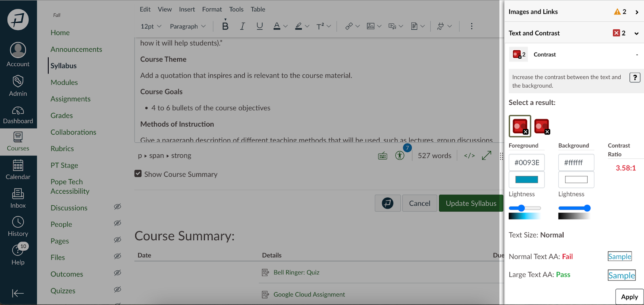The image size is (644, 305).
Task: Click the editor resize handle
Action: [501, 156]
